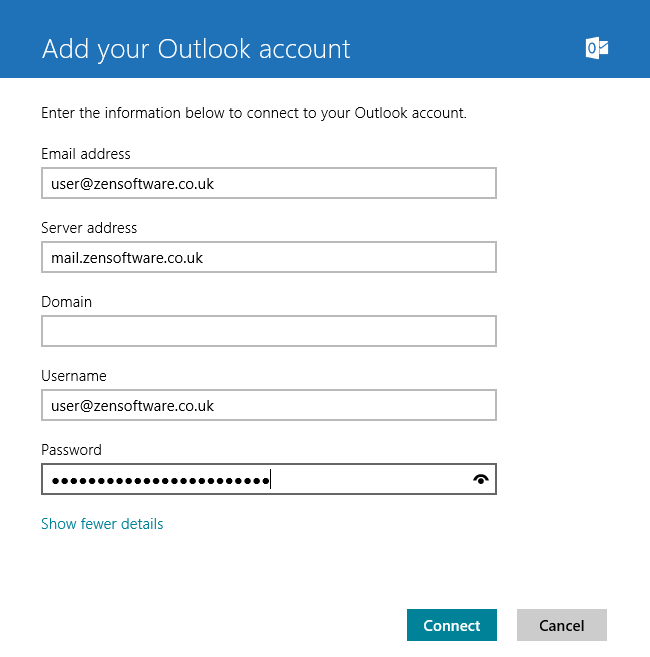Dismiss the dialog with Cancel button
This screenshot has height=657, width=650.
pyautogui.click(x=562, y=625)
